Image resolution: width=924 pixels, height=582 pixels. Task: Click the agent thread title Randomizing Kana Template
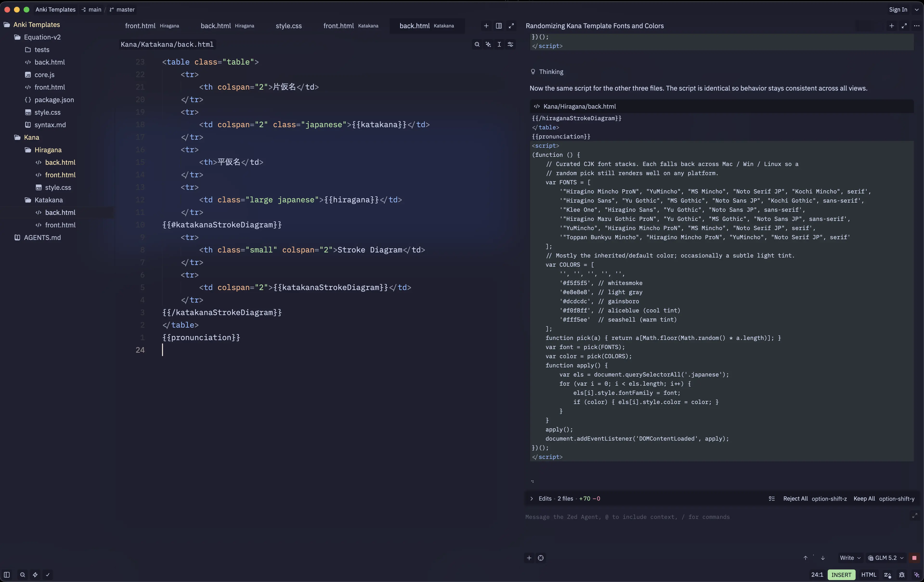[x=594, y=26]
